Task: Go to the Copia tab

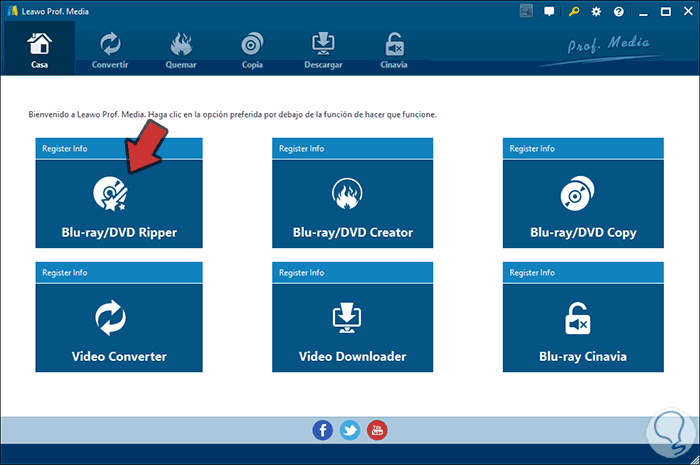Action: tap(252, 50)
